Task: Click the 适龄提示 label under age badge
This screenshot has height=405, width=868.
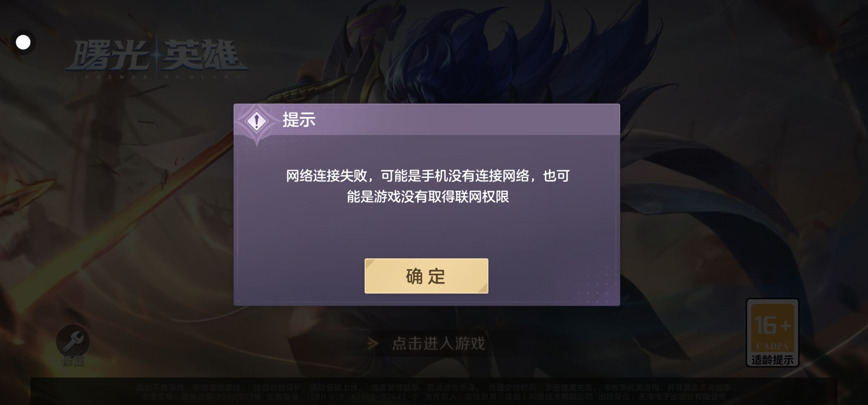Action: click(772, 360)
